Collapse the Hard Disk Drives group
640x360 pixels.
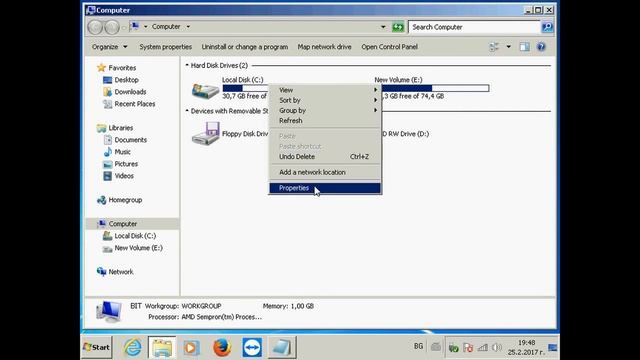[x=187, y=65]
